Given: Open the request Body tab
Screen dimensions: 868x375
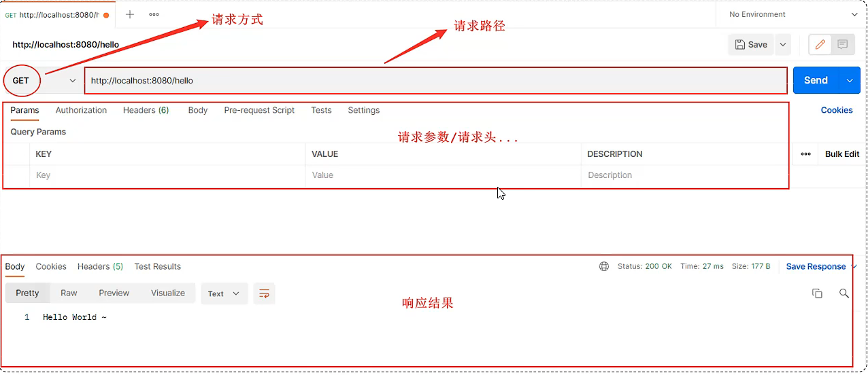Looking at the screenshot, I should coord(198,110).
